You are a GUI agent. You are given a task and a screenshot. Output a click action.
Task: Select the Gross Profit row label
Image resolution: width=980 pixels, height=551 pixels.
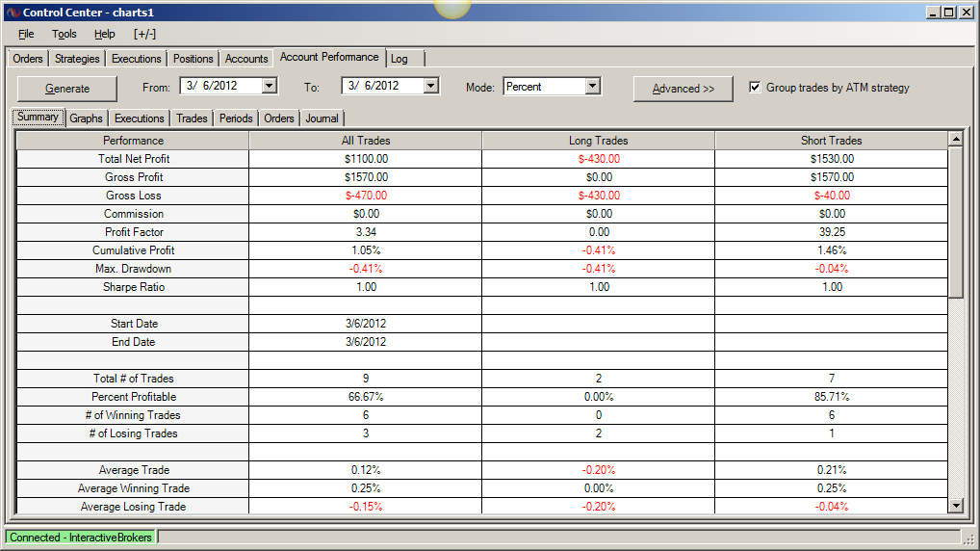pyautogui.click(x=134, y=177)
